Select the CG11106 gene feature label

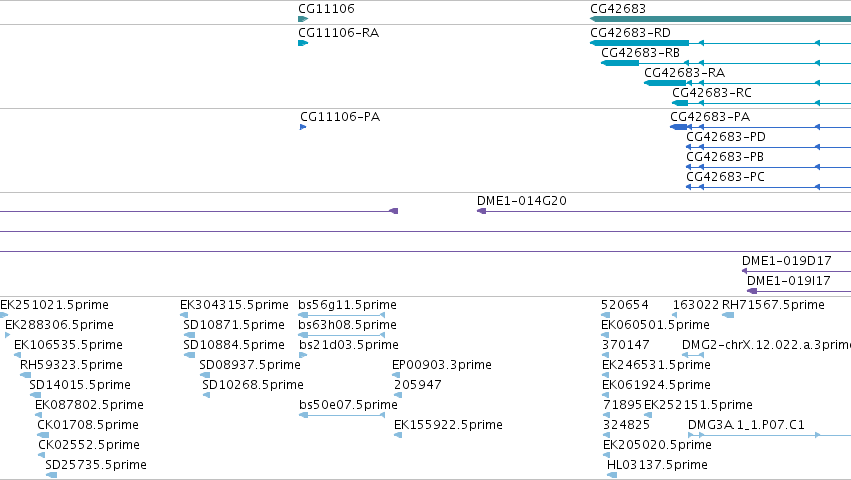326,9
